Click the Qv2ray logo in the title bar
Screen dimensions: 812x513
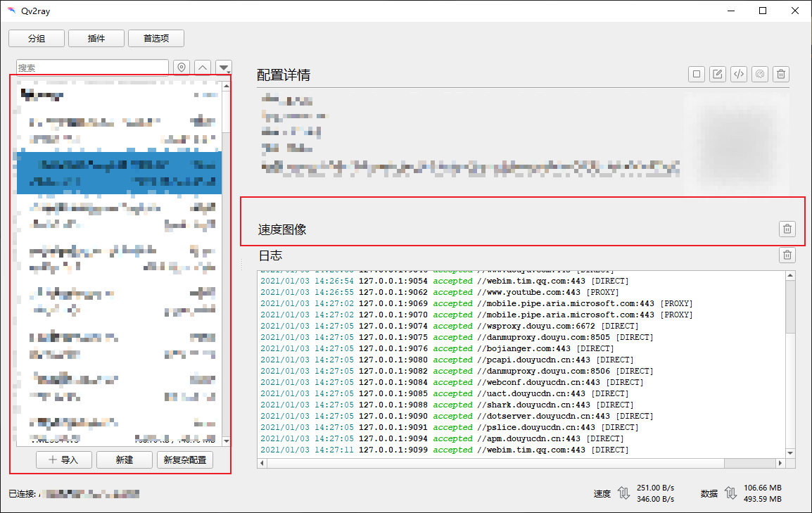pyautogui.click(x=11, y=11)
